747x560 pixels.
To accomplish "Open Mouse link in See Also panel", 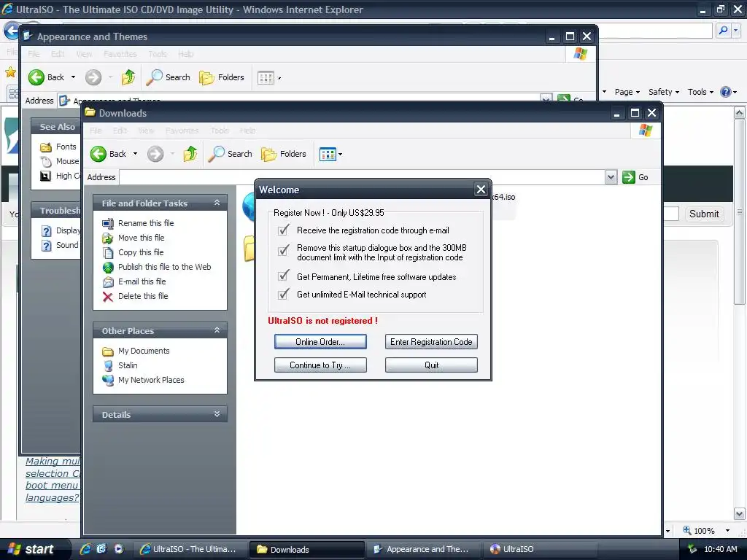I will [x=67, y=161].
